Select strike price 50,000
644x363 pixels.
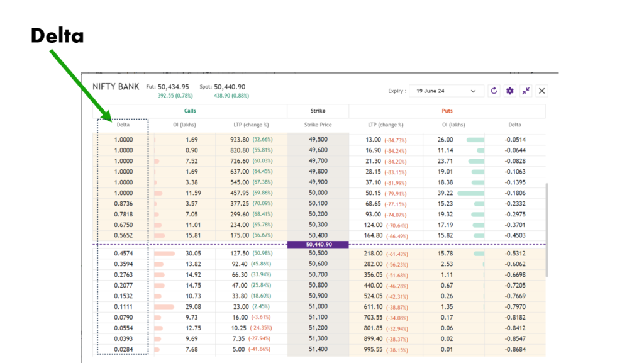tap(318, 193)
